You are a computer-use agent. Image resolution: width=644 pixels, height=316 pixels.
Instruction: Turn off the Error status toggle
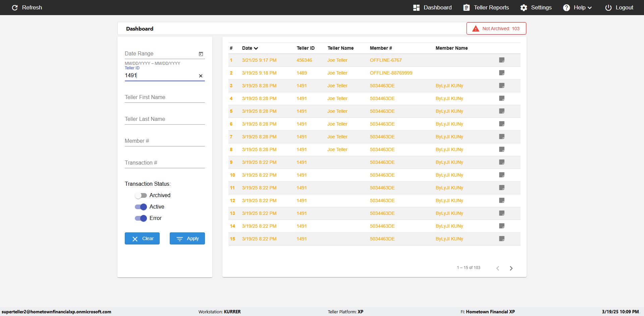coord(141,218)
